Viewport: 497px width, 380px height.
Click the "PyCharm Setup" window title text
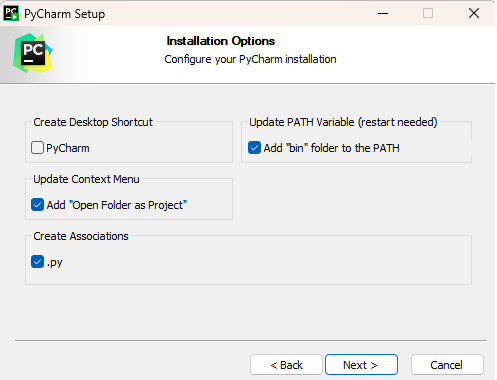[65, 14]
